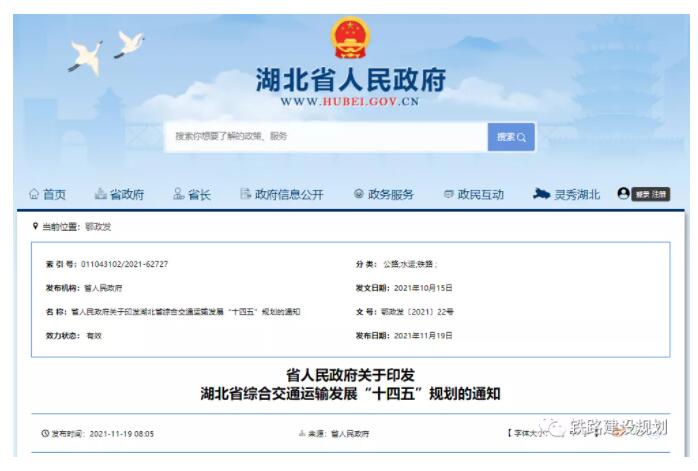
Task: Click the 登录 注册 button
Action: coord(650,194)
